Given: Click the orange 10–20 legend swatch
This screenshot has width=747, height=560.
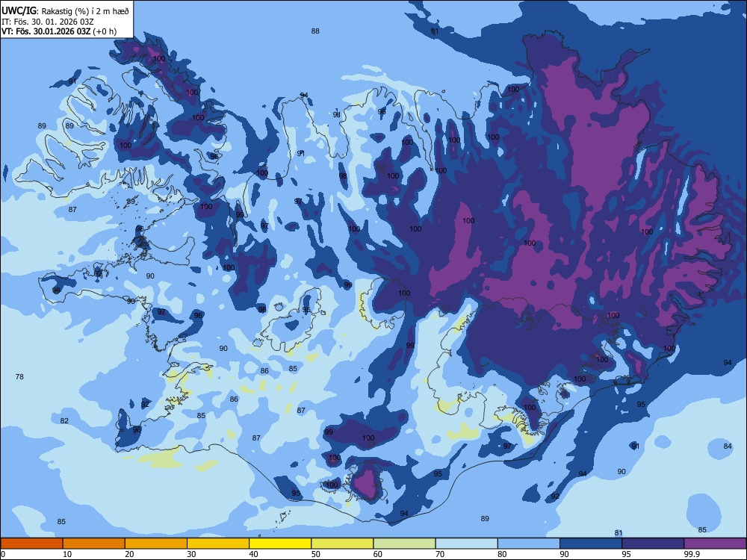Looking at the screenshot, I should pyautogui.click(x=94, y=544).
